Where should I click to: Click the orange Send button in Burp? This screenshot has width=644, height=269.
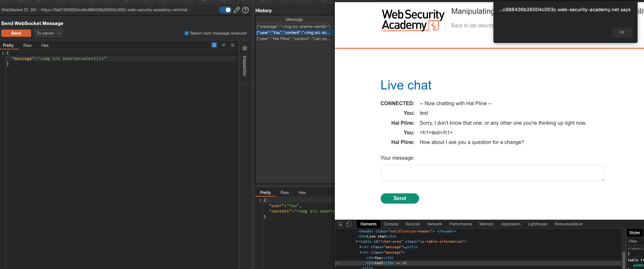(x=16, y=33)
